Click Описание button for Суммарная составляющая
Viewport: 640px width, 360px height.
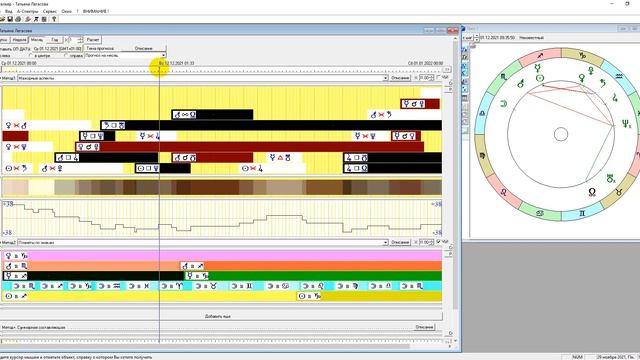click(x=424, y=327)
